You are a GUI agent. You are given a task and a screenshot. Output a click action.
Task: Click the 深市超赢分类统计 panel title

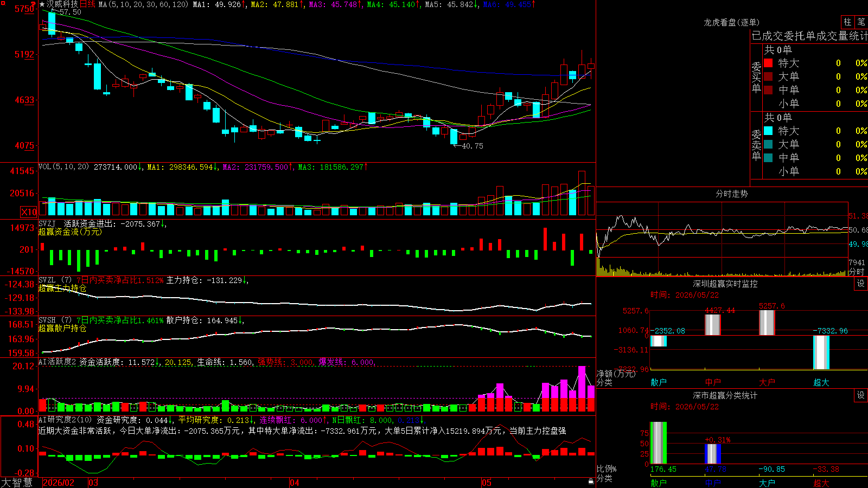725,395
